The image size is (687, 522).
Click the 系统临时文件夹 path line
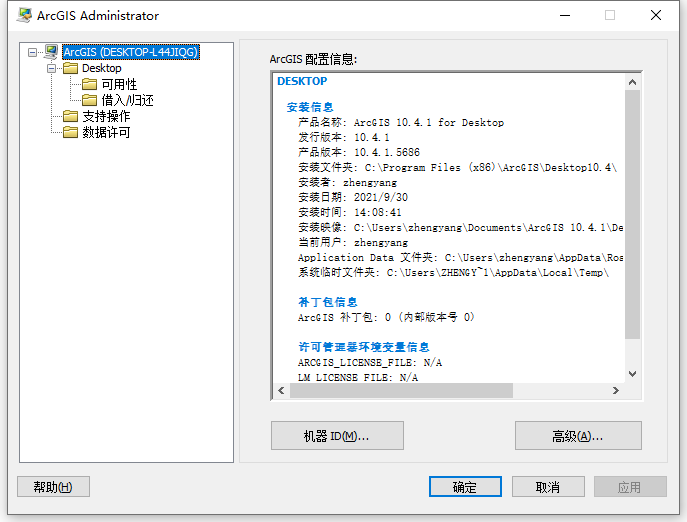click(x=453, y=273)
